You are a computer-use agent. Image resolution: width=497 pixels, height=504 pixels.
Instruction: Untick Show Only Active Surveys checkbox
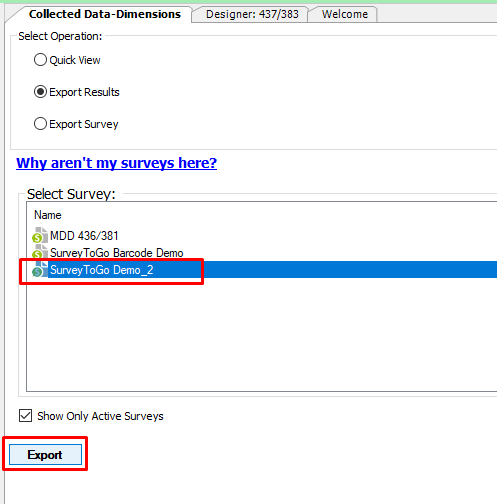pos(25,416)
